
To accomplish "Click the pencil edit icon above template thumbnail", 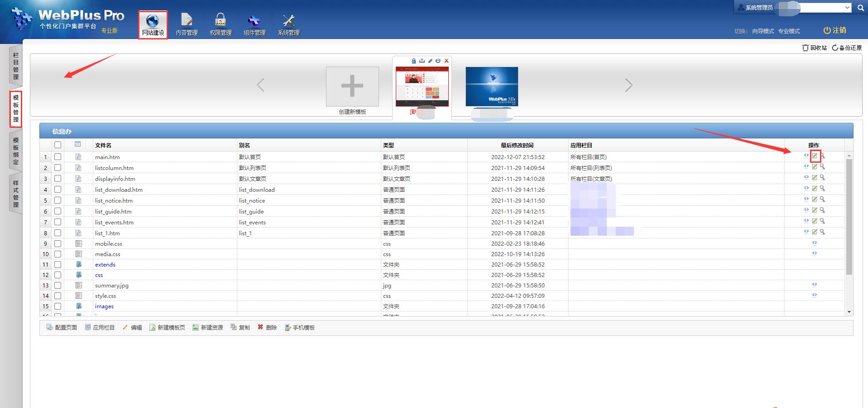I will (430, 61).
